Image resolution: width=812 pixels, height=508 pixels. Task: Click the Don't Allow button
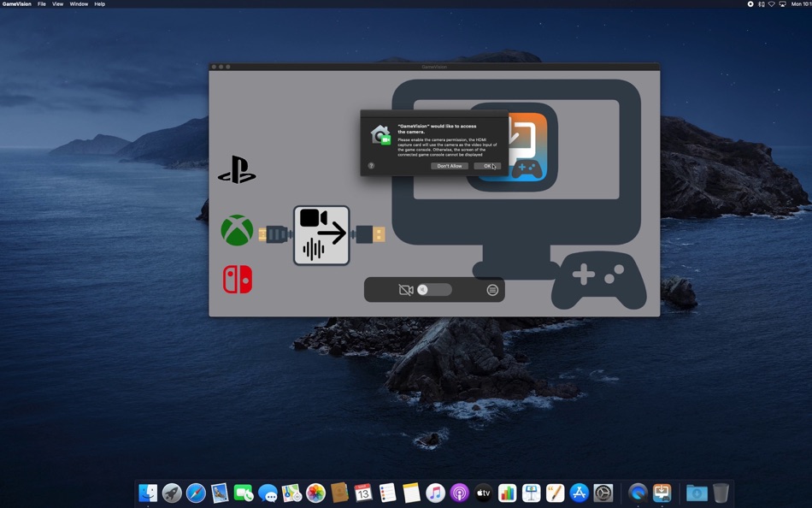pyautogui.click(x=450, y=166)
